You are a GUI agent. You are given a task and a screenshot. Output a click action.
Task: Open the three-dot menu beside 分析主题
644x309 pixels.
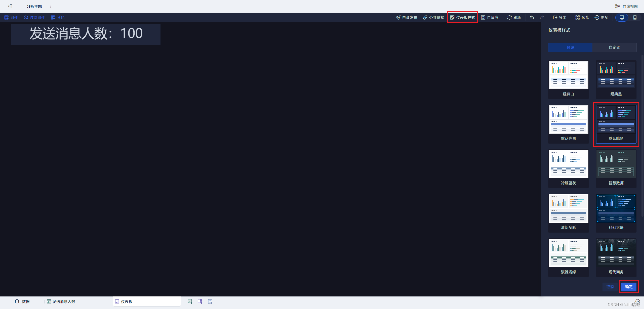click(51, 6)
